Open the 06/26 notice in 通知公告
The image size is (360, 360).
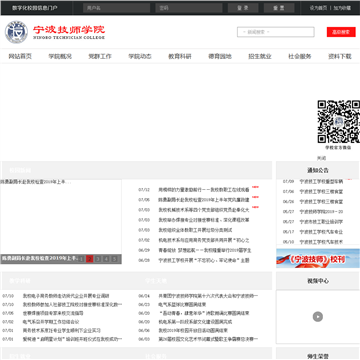[x=321, y=202]
